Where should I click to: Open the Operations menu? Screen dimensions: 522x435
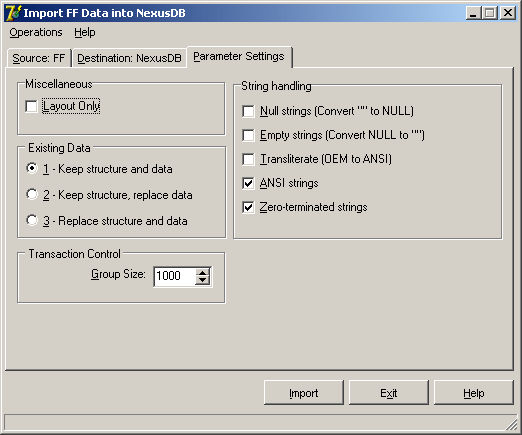(36, 32)
